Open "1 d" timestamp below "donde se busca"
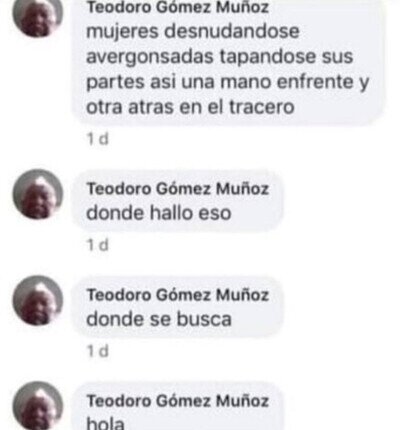 [98, 351]
